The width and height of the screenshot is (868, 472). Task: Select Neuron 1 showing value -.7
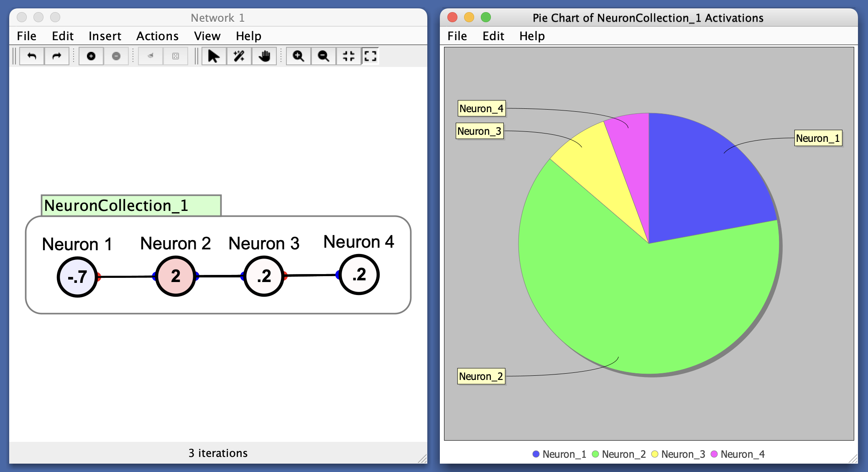pyautogui.click(x=77, y=277)
